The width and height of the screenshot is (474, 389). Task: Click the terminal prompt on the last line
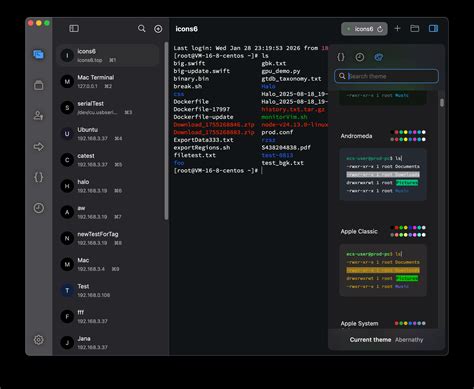(215, 171)
